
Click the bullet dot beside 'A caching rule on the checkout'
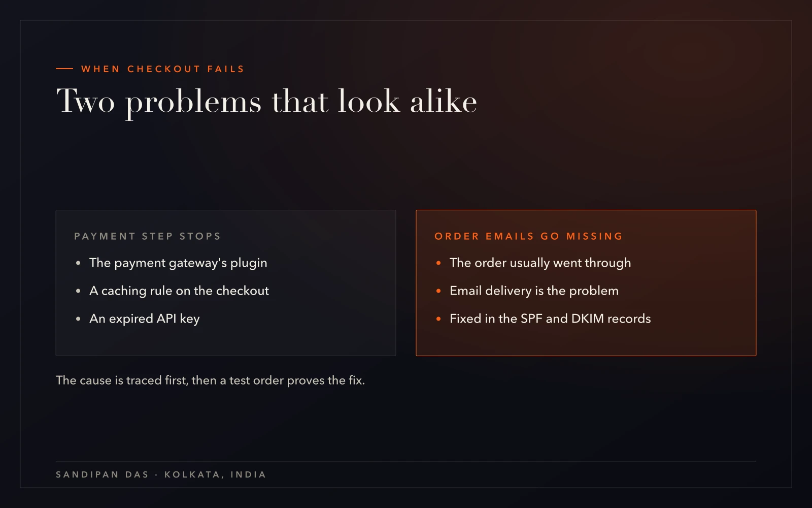[78, 291]
